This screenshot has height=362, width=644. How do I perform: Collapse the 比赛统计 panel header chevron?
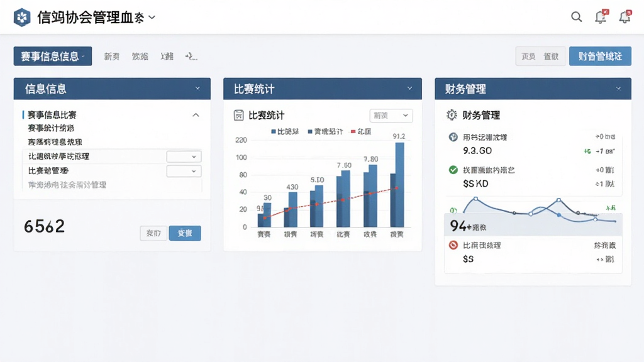409,89
